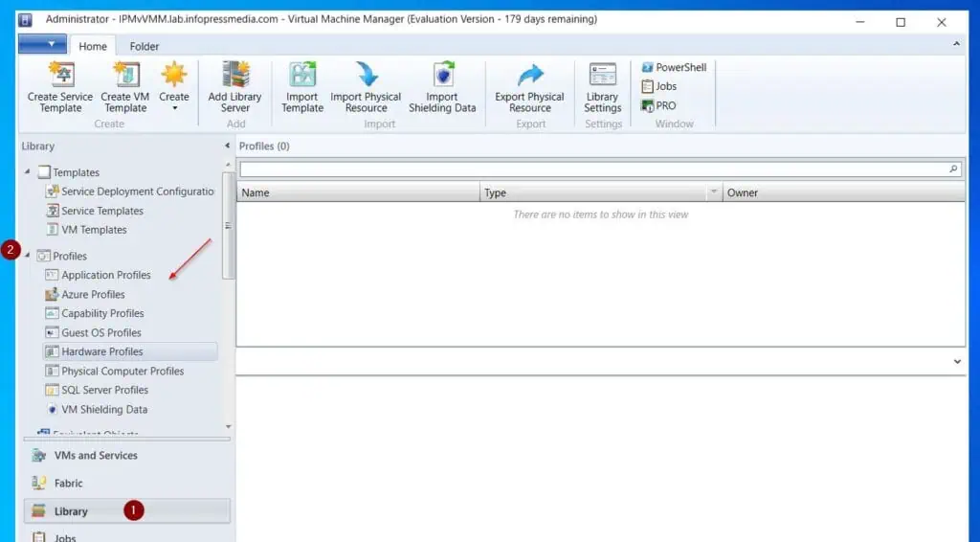Click the Import Shielding Data icon
The height and width of the screenshot is (542, 980).
pos(443,75)
